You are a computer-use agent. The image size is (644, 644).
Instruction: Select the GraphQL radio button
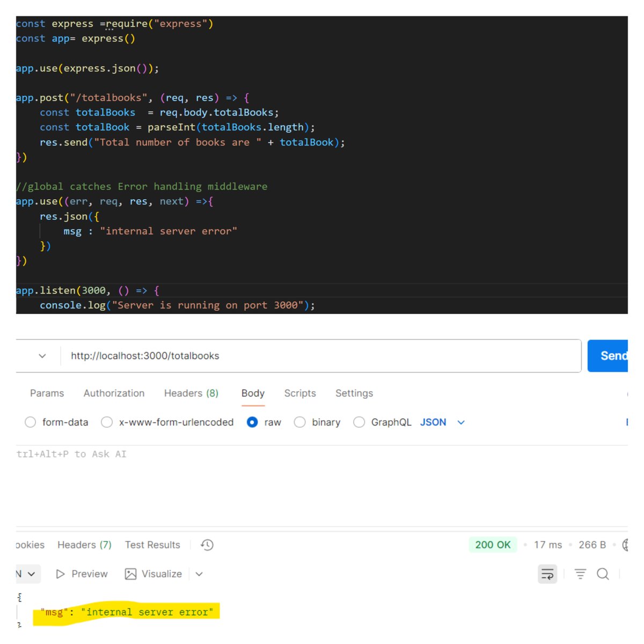tap(359, 422)
